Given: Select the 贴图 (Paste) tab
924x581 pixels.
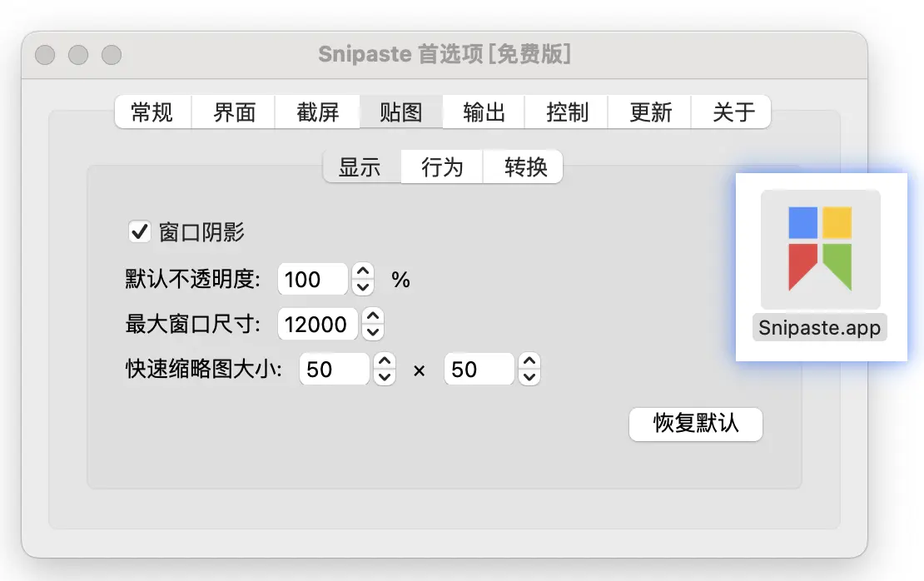Looking at the screenshot, I should click(x=400, y=112).
